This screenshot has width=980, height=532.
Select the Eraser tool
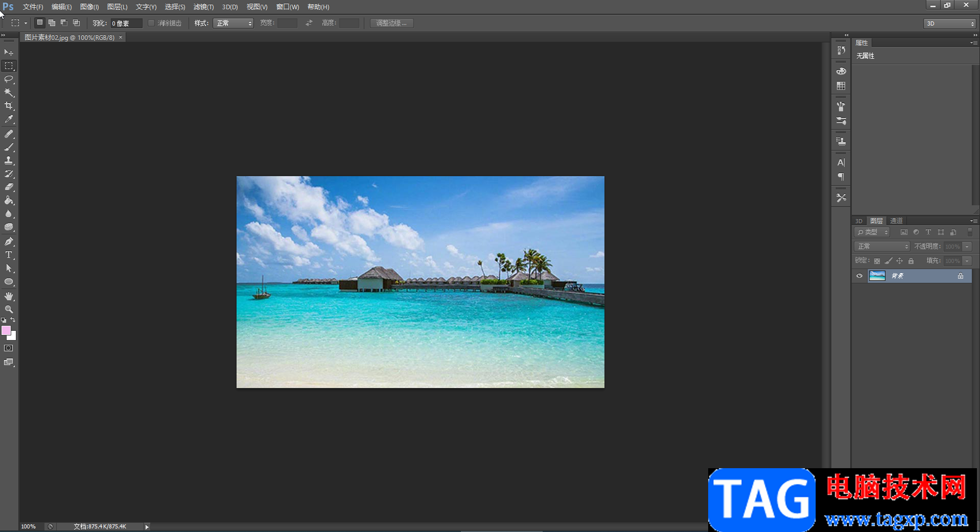coord(9,187)
